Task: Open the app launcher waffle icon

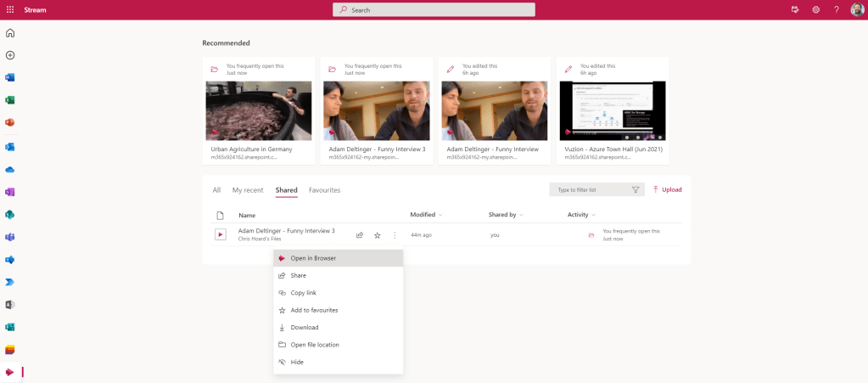Action: click(10, 9)
